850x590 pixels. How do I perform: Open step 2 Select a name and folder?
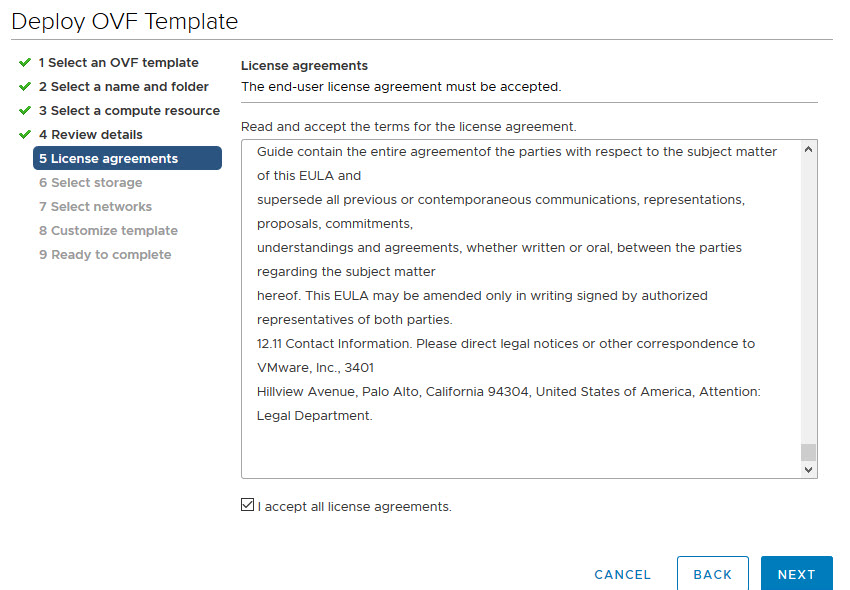tap(123, 87)
